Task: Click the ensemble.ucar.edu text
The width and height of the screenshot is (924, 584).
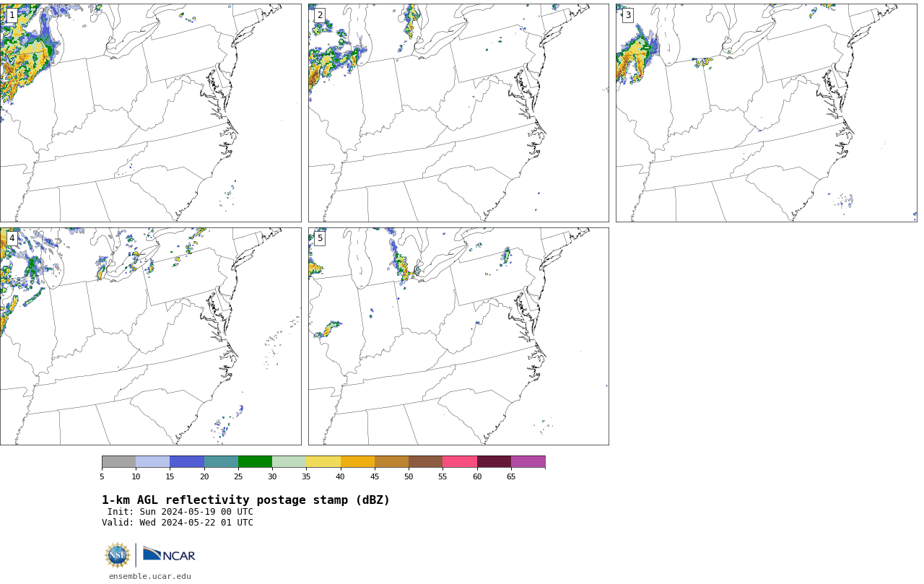Action: click(150, 576)
